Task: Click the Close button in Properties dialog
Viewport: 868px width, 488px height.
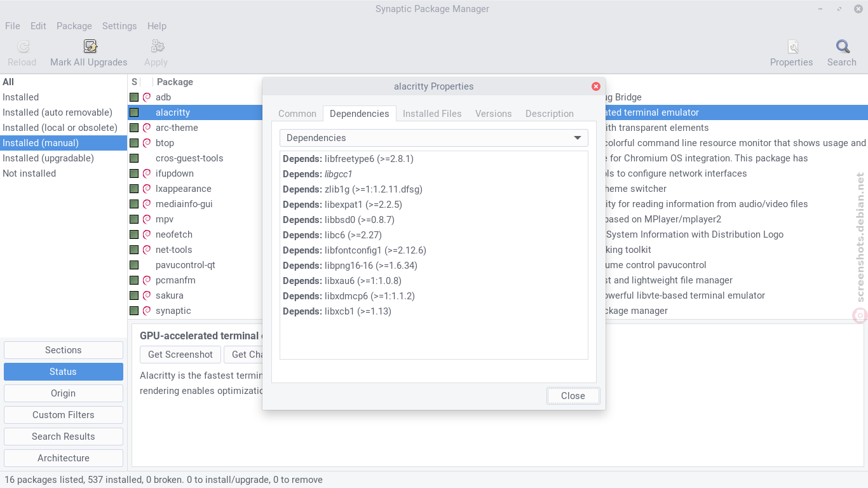Action: coord(573,396)
